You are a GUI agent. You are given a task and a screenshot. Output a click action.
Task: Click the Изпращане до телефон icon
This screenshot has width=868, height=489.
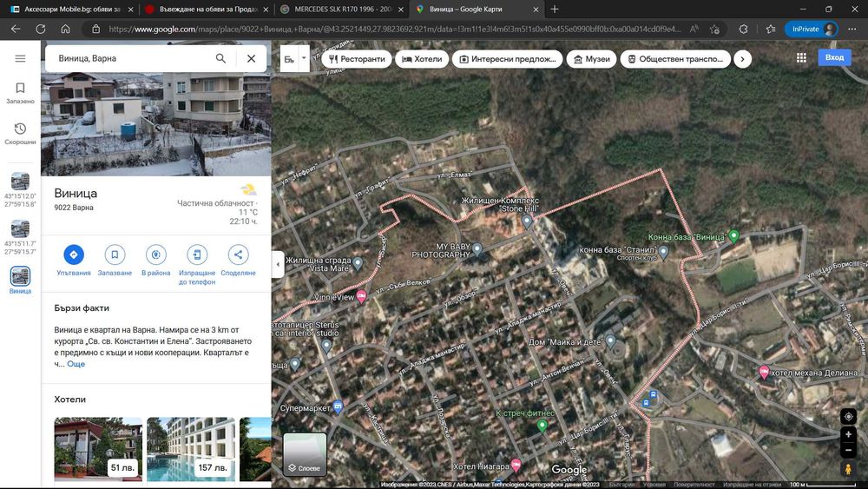tap(196, 254)
